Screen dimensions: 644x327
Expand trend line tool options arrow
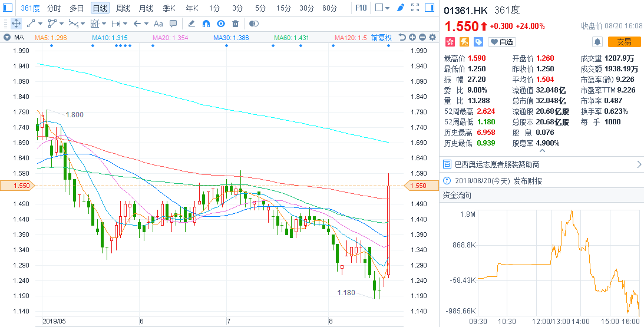[40, 24]
